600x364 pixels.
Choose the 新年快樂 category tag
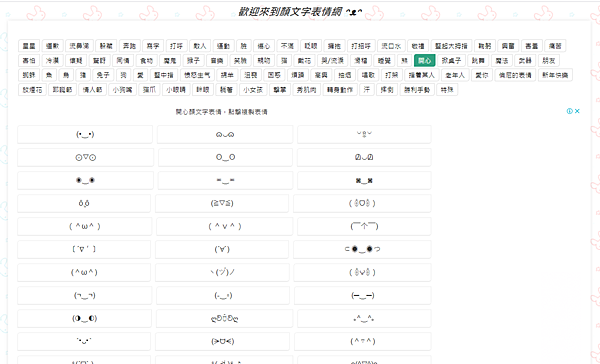pos(555,75)
